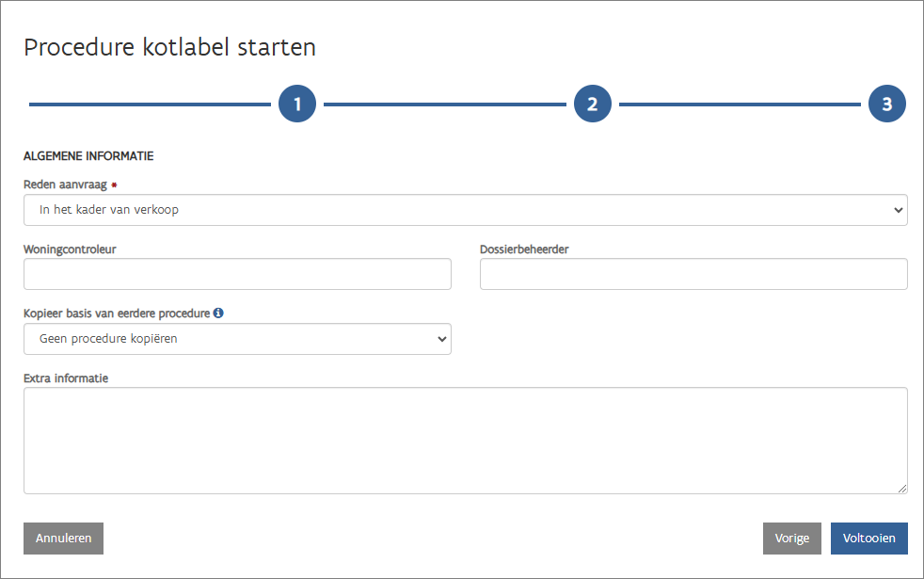Click progress line between steps 1 and 2
The width and height of the screenshot is (924, 579).
click(x=444, y=105)
